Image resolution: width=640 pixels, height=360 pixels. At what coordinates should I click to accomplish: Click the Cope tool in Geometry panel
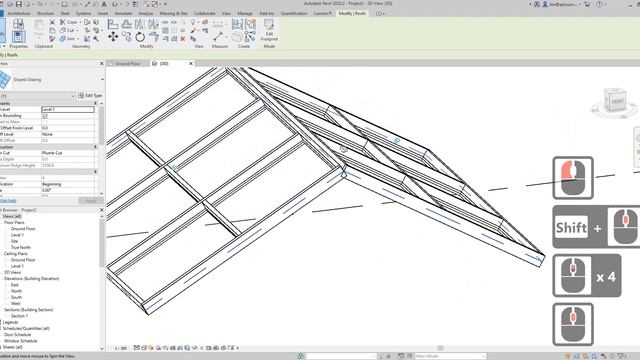(69, 22)
